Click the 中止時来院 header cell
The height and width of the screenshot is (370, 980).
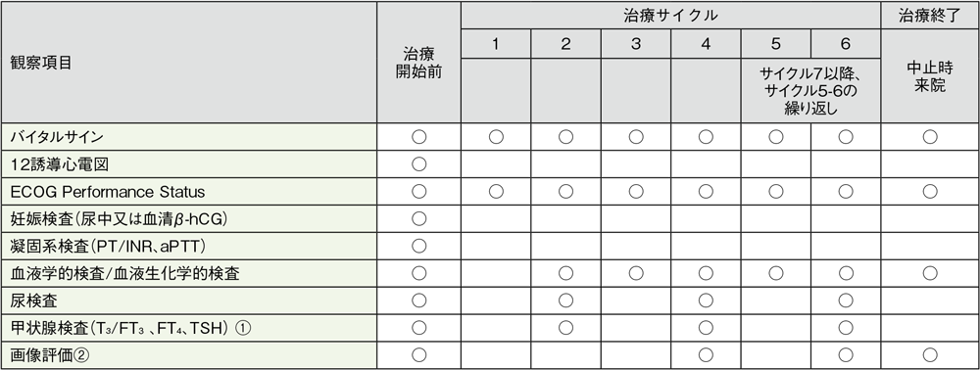[930, 76]
